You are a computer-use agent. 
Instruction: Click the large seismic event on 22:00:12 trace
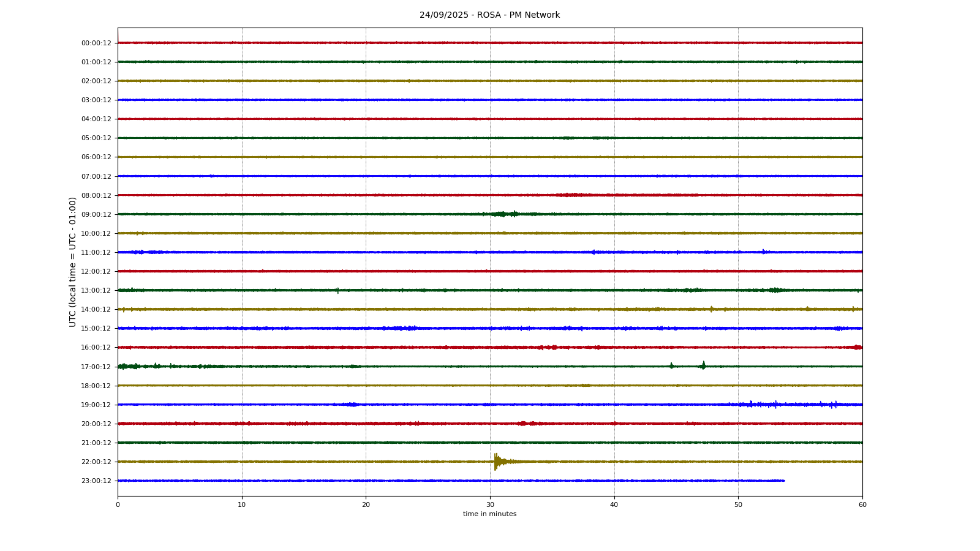point(496,462)
